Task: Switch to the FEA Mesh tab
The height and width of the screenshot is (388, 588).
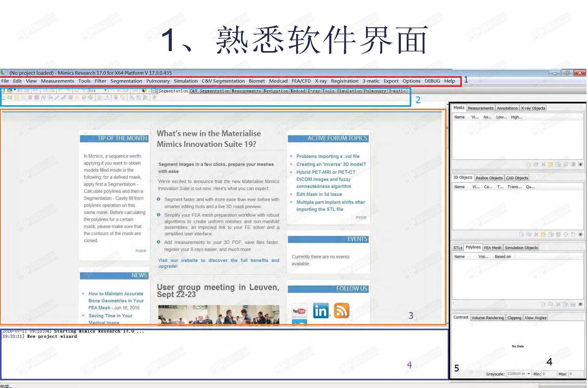Action: (x=492, y=248)
